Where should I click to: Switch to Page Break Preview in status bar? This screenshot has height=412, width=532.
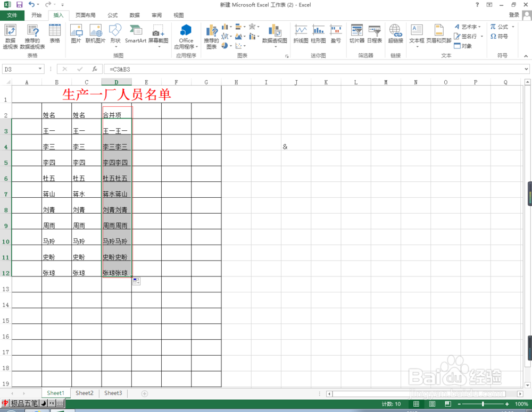[x=448, y=403]
